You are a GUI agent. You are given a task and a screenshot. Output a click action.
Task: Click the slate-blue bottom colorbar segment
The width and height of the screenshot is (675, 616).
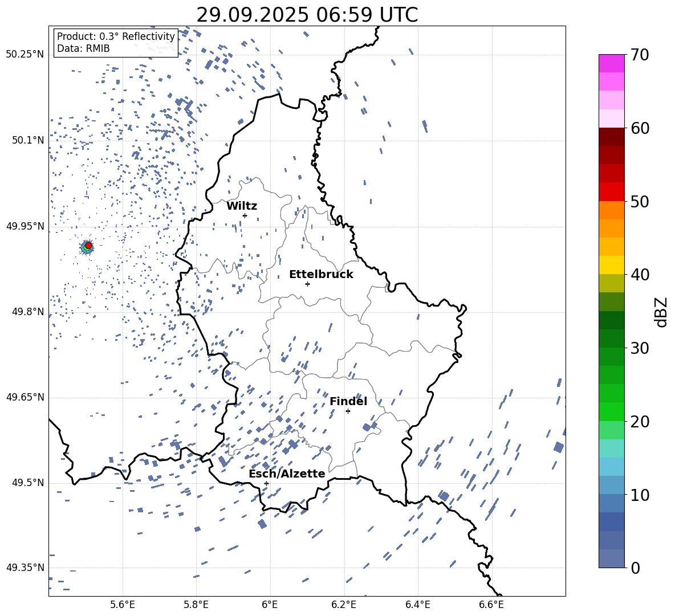612,558
